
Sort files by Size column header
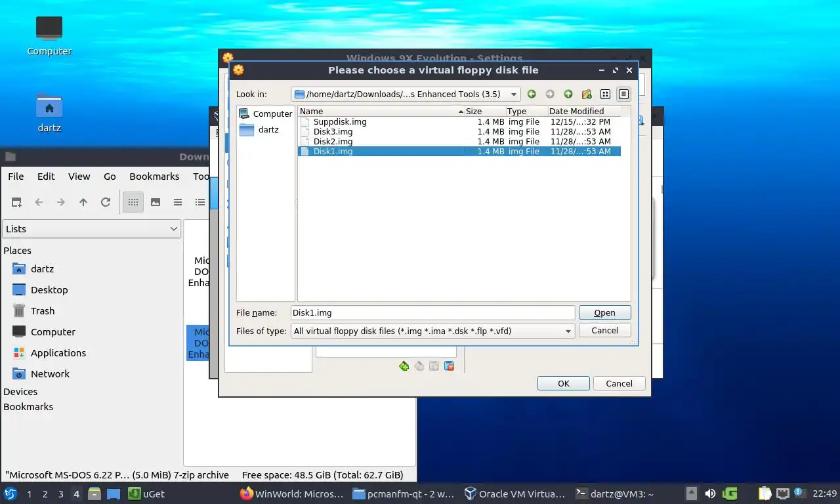click(485, 111)
